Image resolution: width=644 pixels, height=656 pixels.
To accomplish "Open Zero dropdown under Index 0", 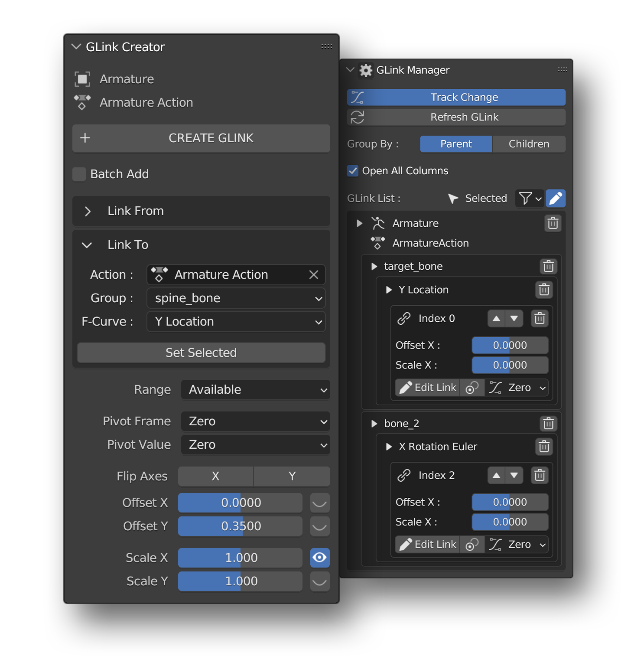I will tap(517, 388).
